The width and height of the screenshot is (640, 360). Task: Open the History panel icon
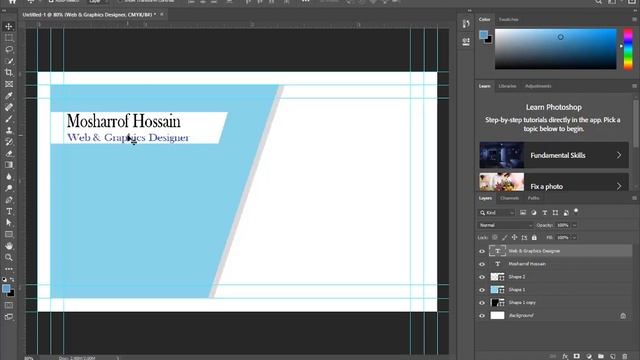click(466, 24)
